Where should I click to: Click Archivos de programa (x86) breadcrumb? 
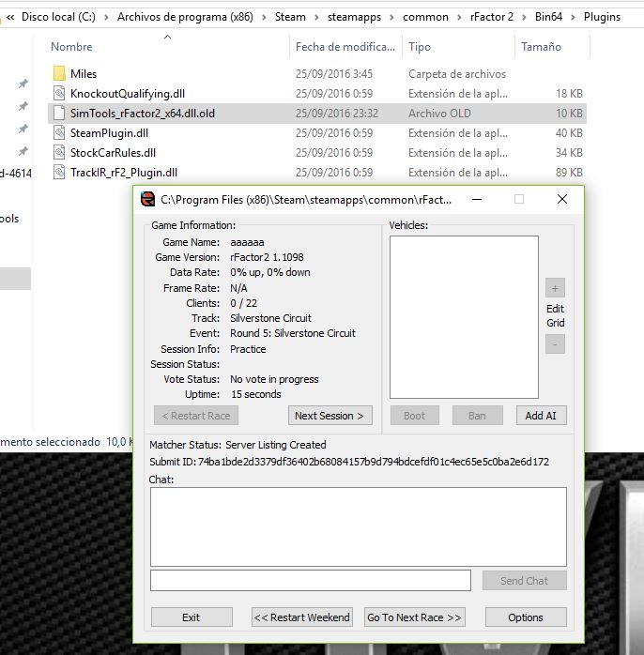click(185, 17)
